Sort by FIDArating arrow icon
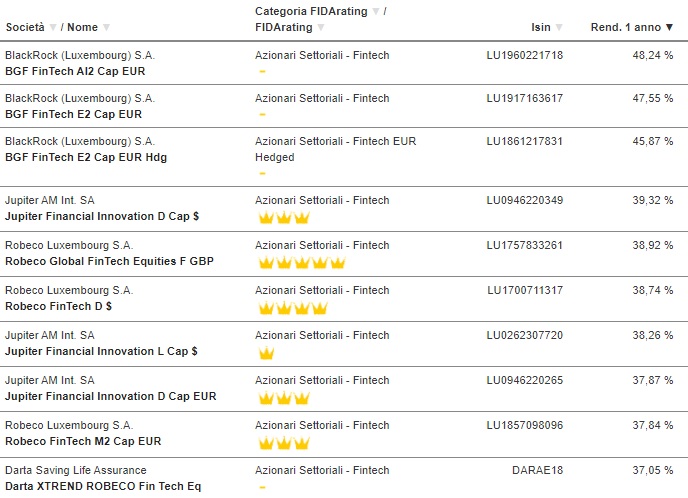688x498 pixels. click(x=321, y=27)
